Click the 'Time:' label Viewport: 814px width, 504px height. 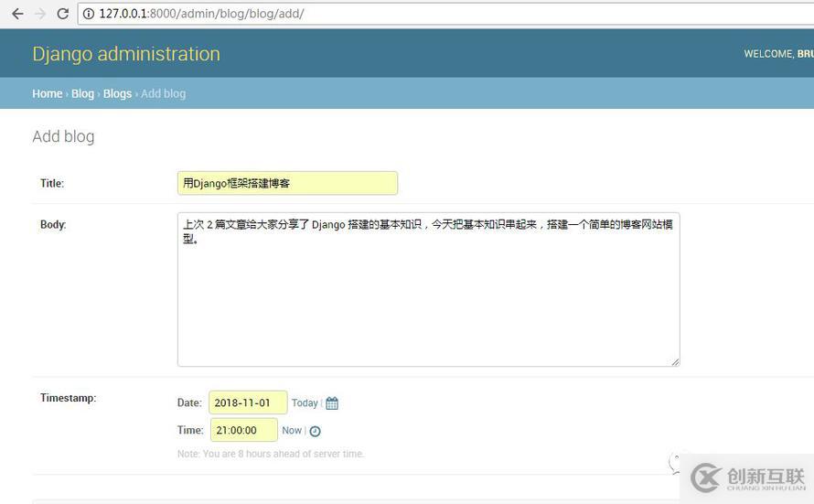click(x=190, y=430)
